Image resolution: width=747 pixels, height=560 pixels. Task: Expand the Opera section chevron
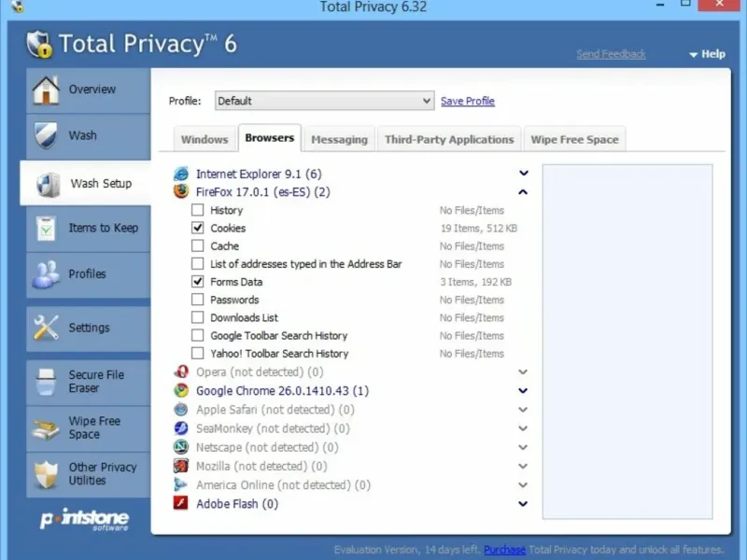pyautogui.click(x=523, y=371)
